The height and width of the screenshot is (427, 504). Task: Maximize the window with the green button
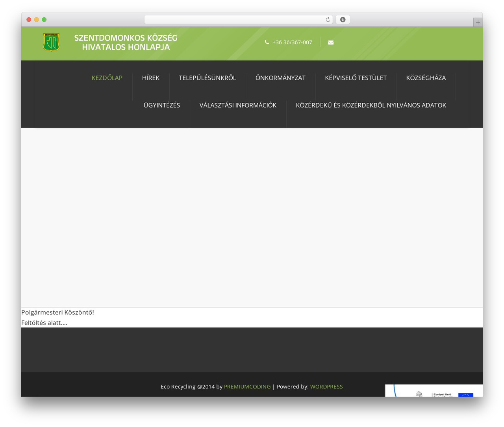44,20
